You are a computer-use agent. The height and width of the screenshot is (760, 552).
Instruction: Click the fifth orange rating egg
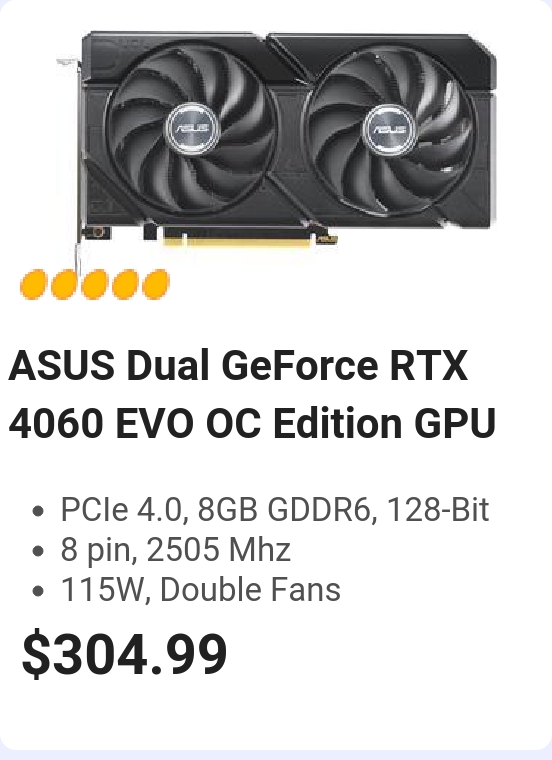click(156, 285)
